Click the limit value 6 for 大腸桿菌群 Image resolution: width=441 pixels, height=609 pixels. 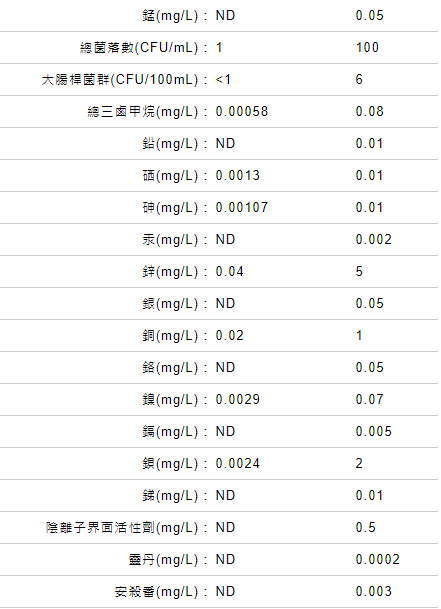coord(359,79)
